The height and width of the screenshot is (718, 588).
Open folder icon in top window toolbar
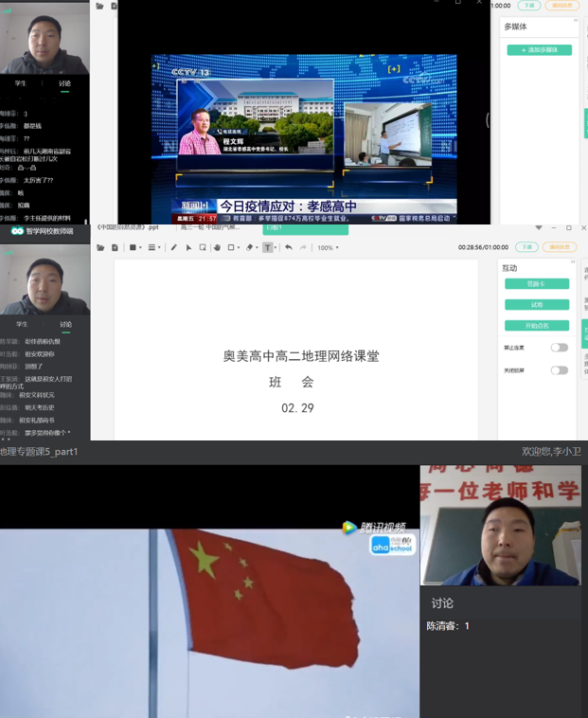[99, 6]
